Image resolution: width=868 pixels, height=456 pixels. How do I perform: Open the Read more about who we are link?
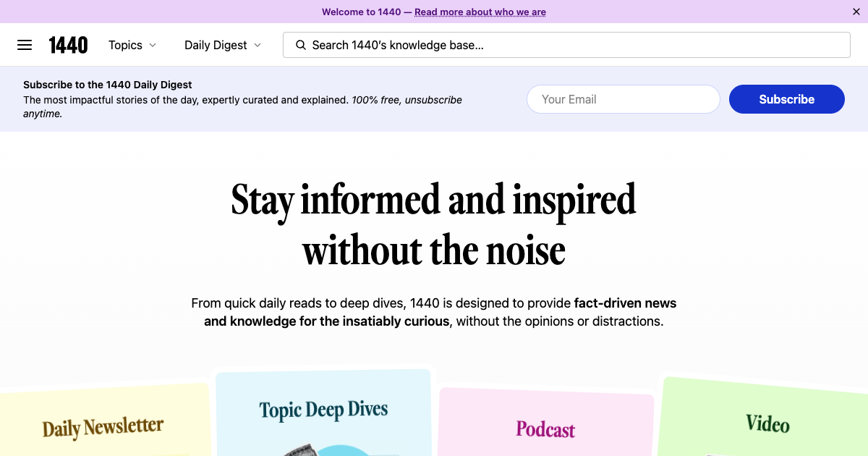[x=480, y=12]
